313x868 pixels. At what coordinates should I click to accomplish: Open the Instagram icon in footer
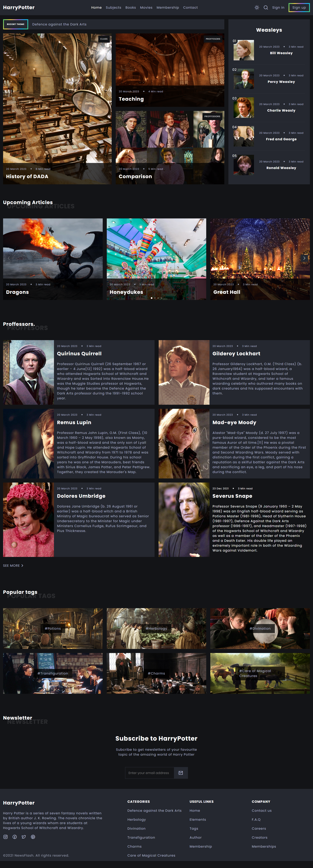tap(5, 837)
